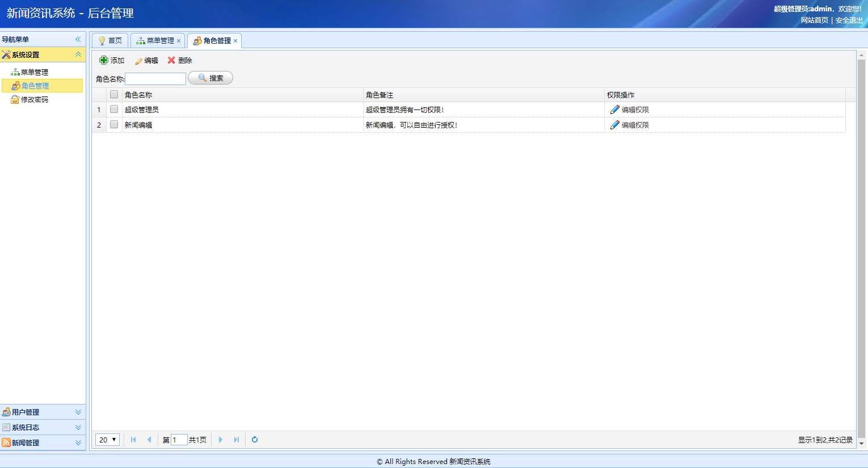Click the 角色备注 column header
Viewport: 868px width, 468px height.
[x=483, y=95]
